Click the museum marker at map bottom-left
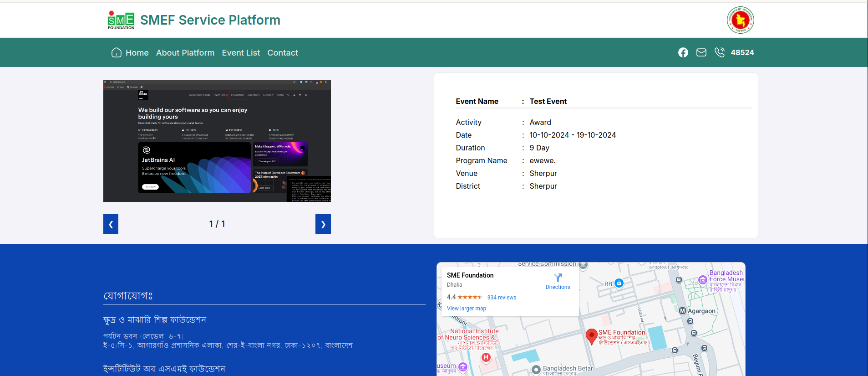This screenshot has height=376, width=868. (x=463, y=367)
